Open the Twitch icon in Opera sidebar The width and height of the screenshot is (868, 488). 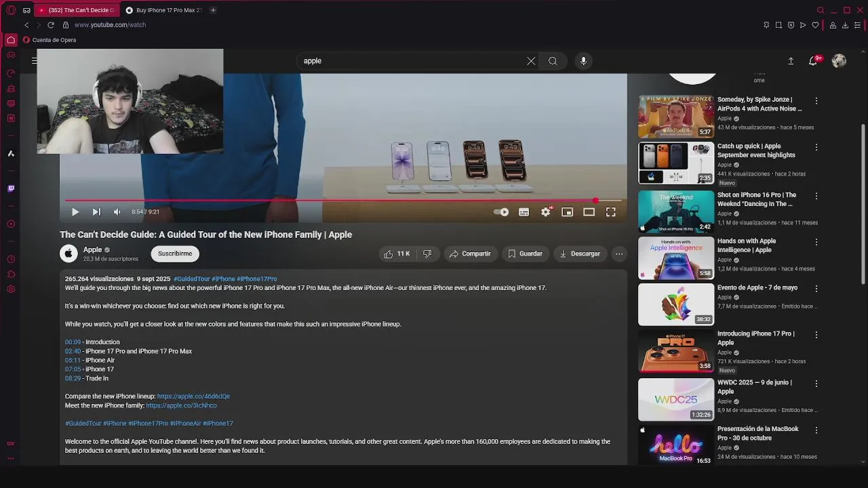coord(11,188)
